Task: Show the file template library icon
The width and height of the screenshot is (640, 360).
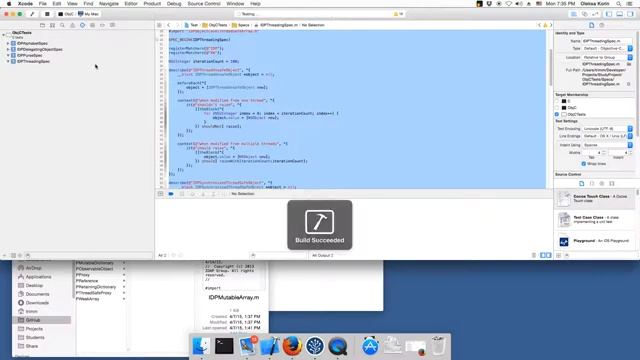Action: [x=582, y=184]
